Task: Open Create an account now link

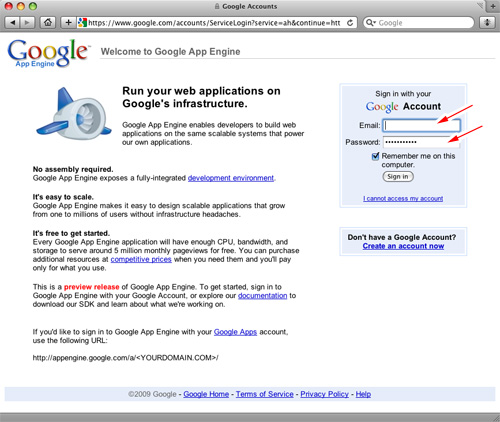Action: click(403, 246)
